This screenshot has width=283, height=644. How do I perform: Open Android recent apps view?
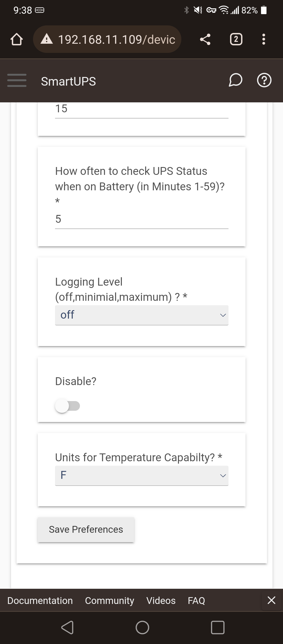click(x=217, y=628)
